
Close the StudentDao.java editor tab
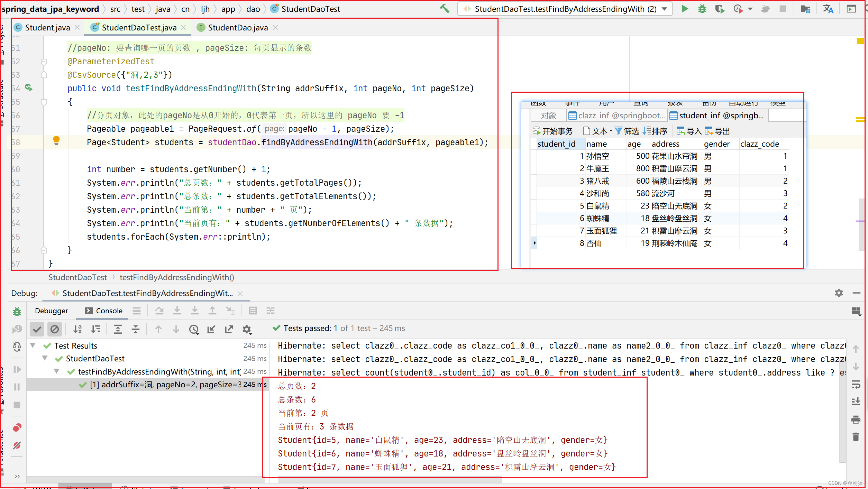pyautogui.click(x=275, y=27)
